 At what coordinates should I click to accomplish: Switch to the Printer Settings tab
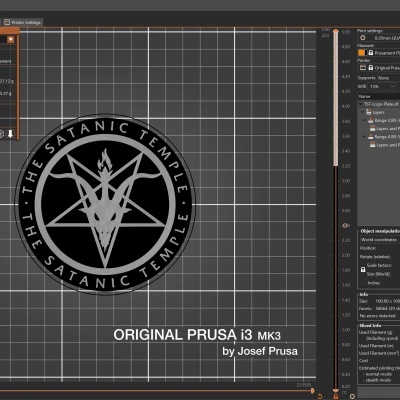coord(22,22)
